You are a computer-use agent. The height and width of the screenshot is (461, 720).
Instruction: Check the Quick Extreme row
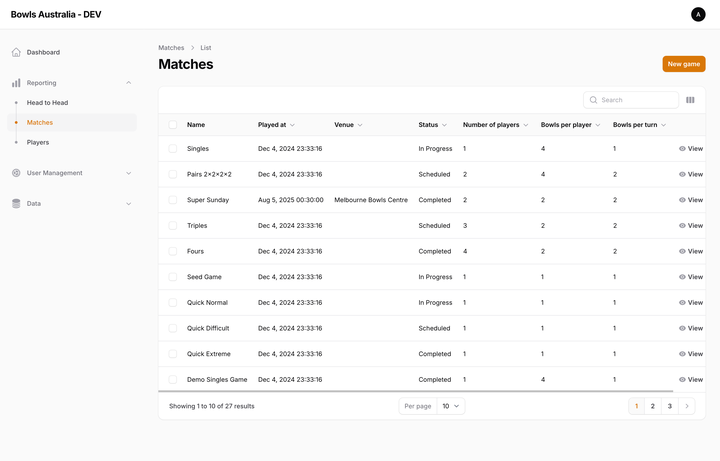pos(173,354)
